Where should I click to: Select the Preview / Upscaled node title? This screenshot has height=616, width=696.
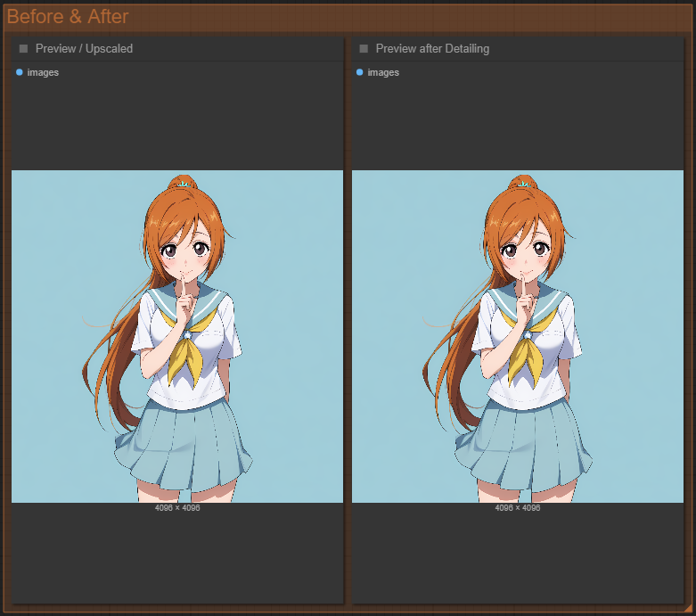coord(84,48)
